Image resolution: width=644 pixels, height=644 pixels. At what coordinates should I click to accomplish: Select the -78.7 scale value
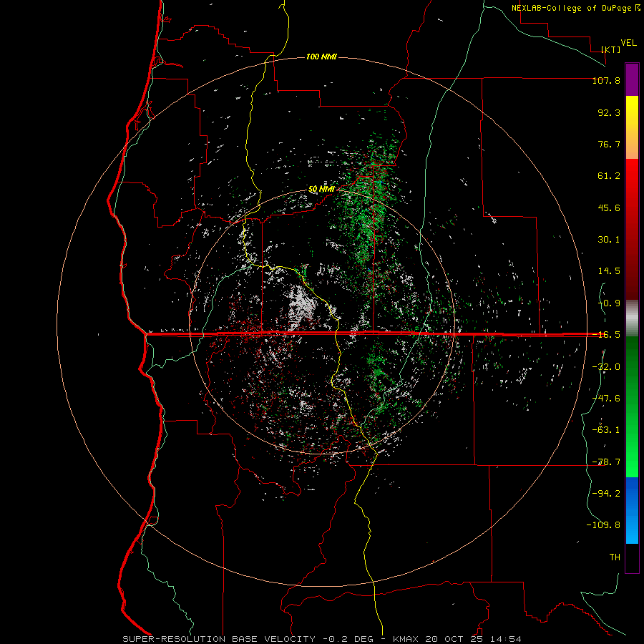(606, 462)
